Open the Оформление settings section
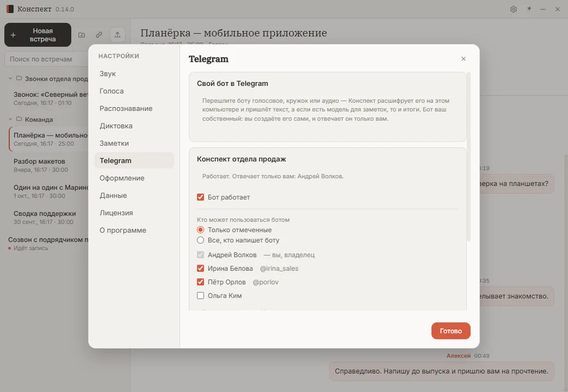This screenshot has width=568, height=392. pyautogui.click(x=134, y=178)
